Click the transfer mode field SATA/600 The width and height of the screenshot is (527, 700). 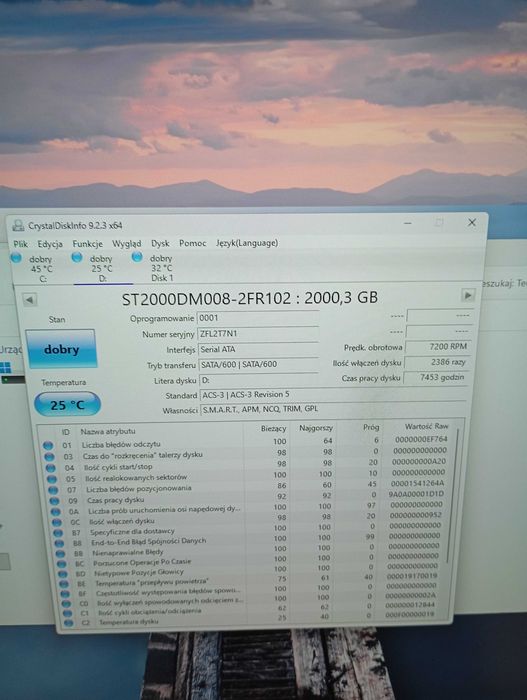(x=258, y=364)
